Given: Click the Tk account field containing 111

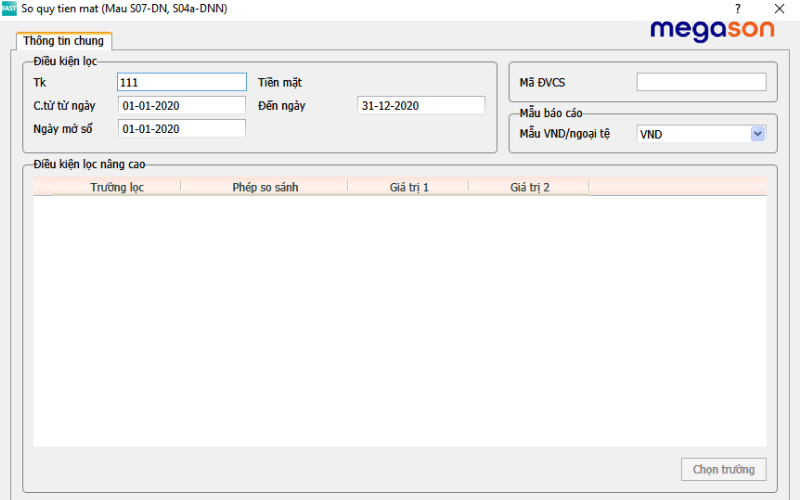Looking at the screenshot, I should coord(181,82).
